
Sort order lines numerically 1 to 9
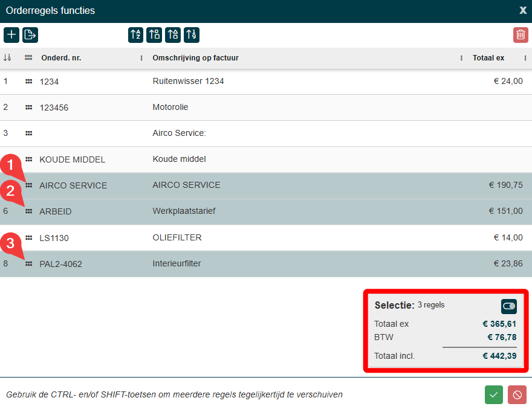coord(192,35)
